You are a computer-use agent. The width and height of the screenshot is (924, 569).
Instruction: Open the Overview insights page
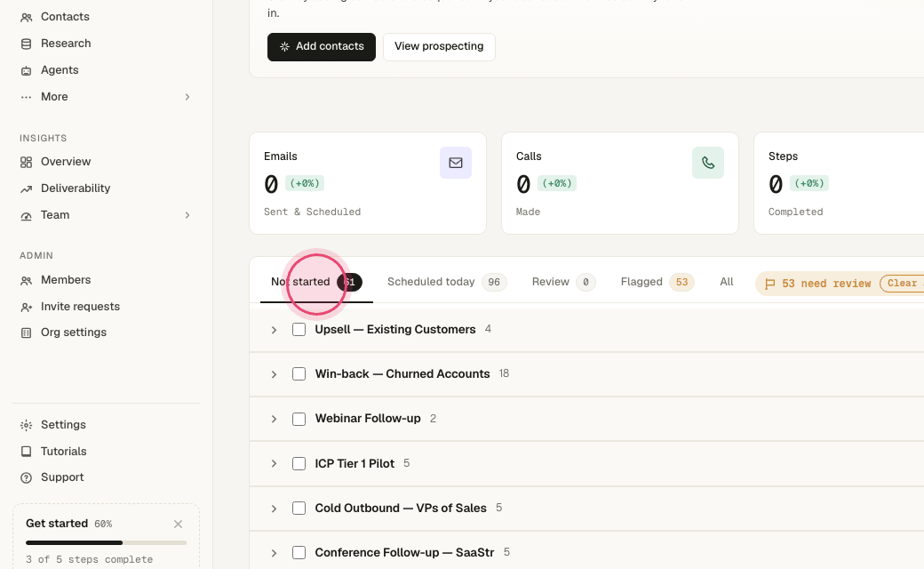pos(66,162)
